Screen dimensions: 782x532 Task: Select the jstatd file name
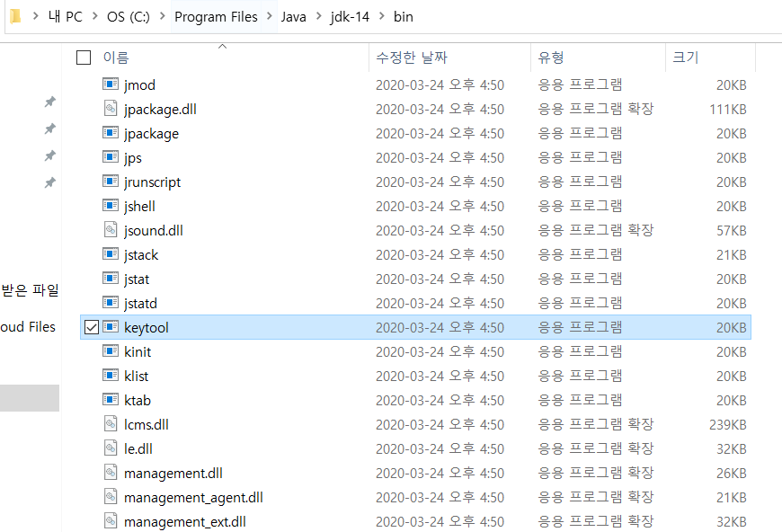[x=140, y=303]
